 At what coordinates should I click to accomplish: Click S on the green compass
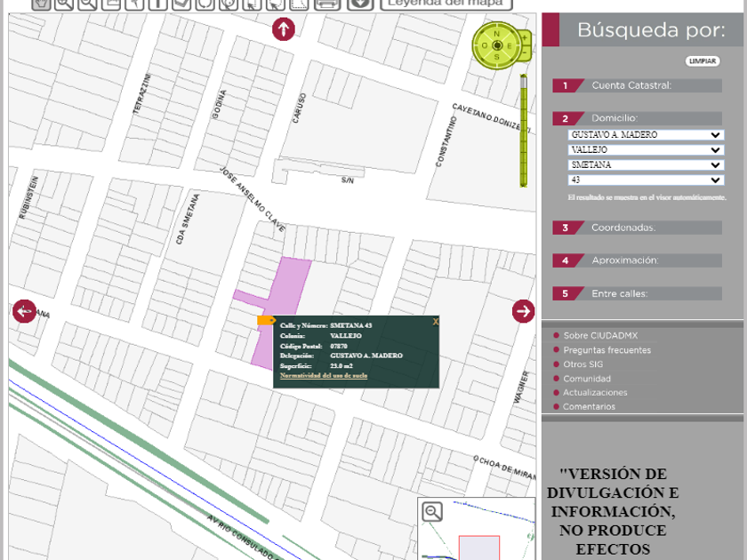tap(497, 57)
